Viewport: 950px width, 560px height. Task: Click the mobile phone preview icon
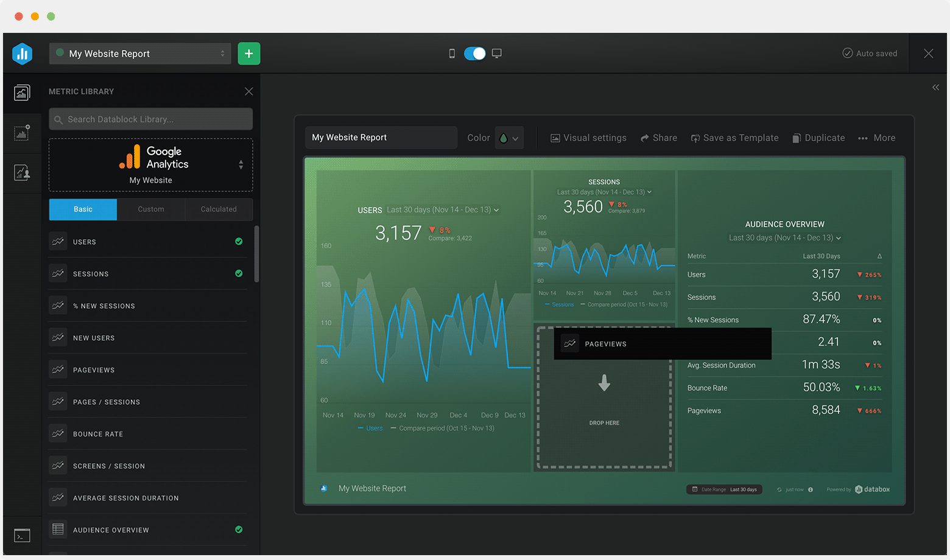[x=451, y=54]
